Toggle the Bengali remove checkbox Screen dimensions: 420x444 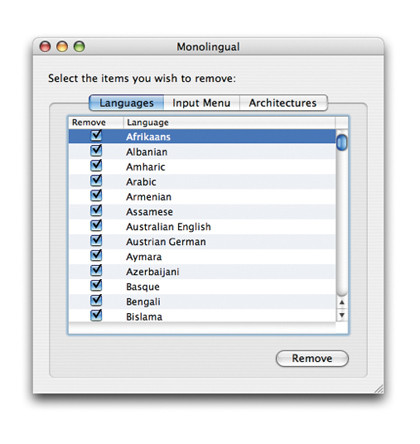(96, 301)
